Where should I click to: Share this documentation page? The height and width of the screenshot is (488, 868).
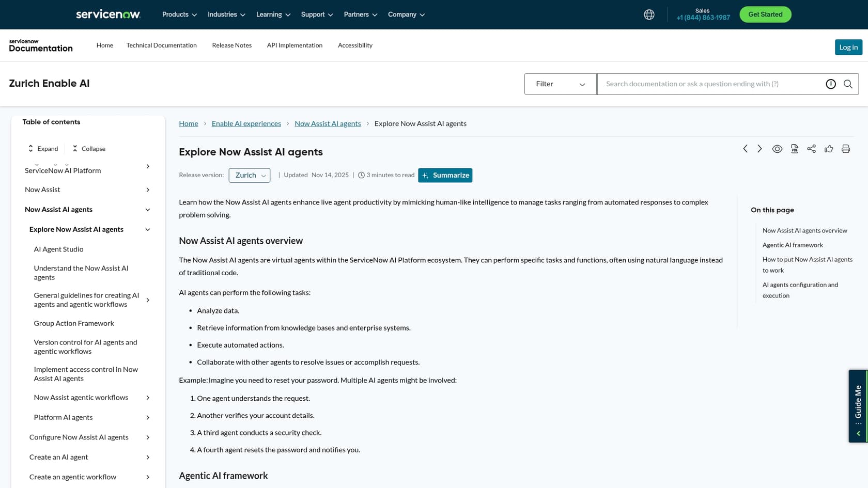(811, 149)
